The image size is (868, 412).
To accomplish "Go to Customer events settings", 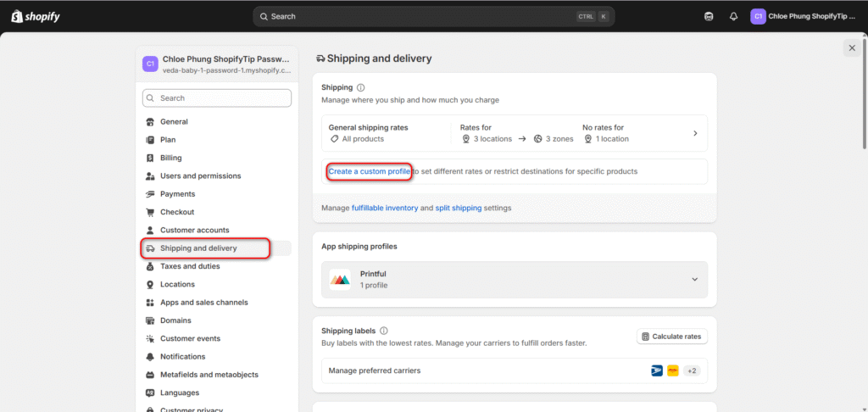I will tap(217, 339).
